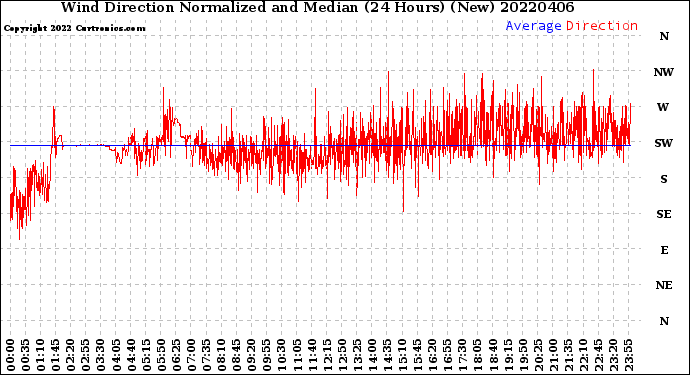Click the 08:45 time label
Image resolution: width=690 pixels, height=375 pixels.
click(237, 355)
